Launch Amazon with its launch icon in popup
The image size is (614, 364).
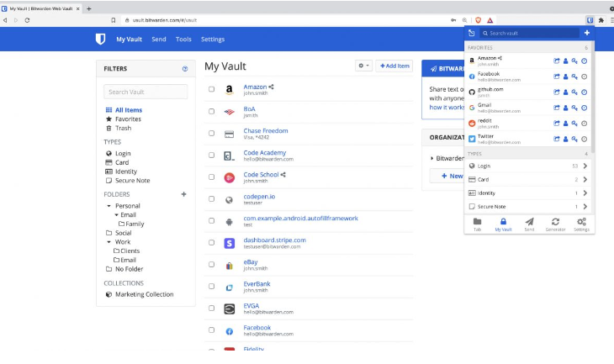pos(557,61)
